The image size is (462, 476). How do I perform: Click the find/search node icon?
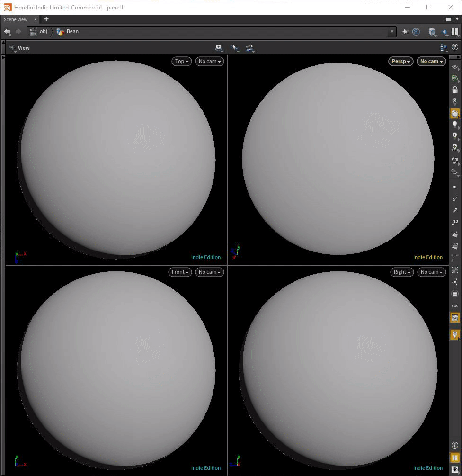[445, 32]
